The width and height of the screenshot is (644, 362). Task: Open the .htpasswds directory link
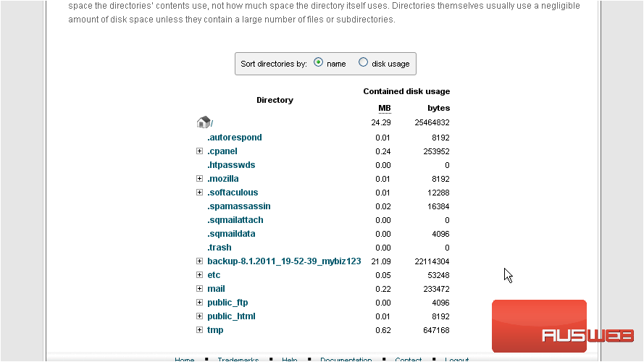(231, 165)
